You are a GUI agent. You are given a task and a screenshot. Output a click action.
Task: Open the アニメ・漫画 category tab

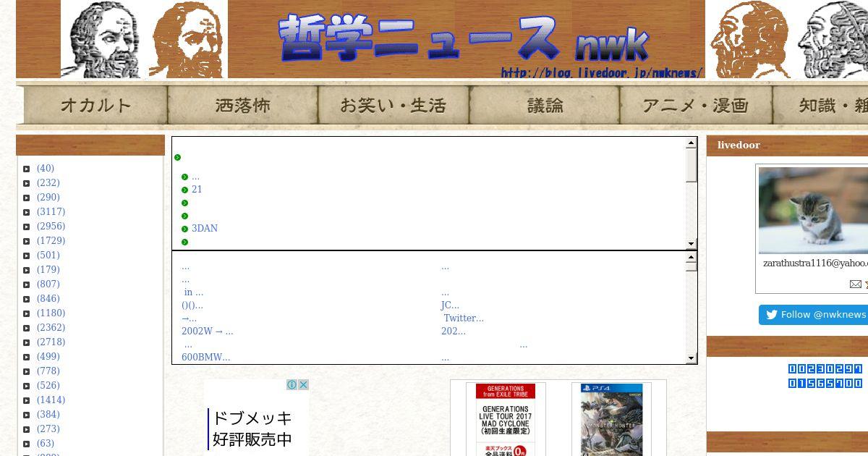696,106
